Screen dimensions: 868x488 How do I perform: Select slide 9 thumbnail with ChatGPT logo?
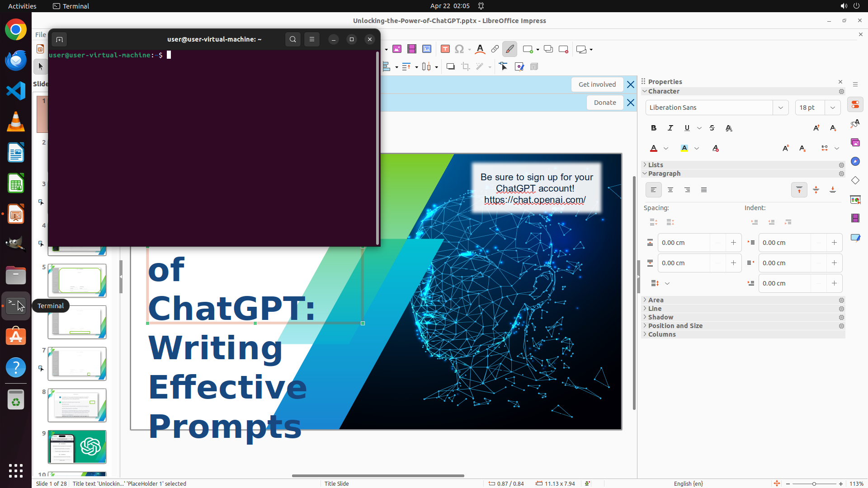coord(77,446)
